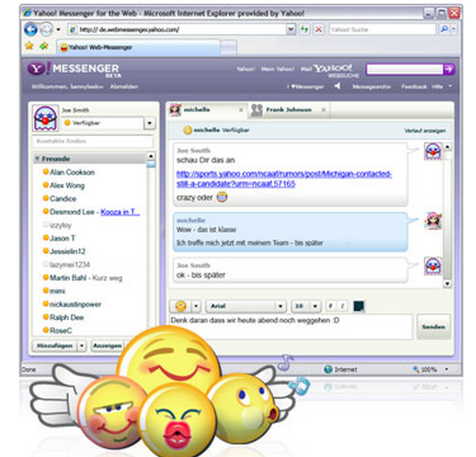Click the purple web search arrow button

click(448, 69)
